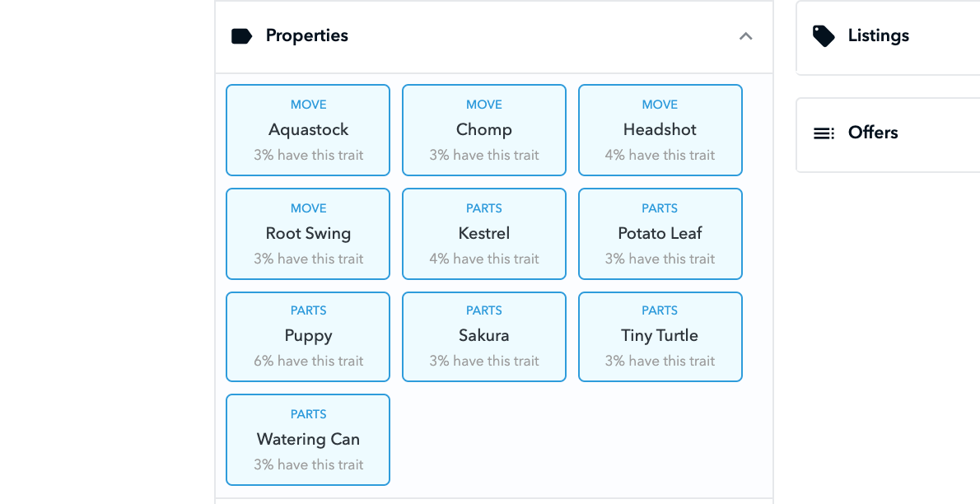Click the Properties panel heading text

coord(306,36)
